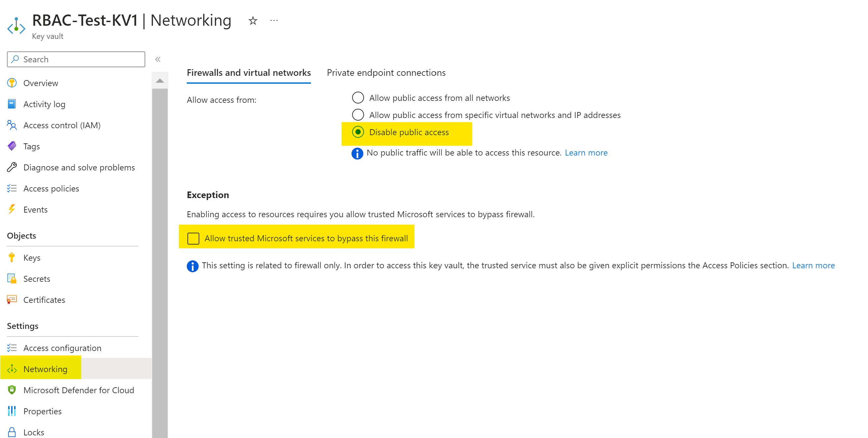The image size is (868, 438).
Task: Open Keys label in sidebar
Action: point(32,258)
